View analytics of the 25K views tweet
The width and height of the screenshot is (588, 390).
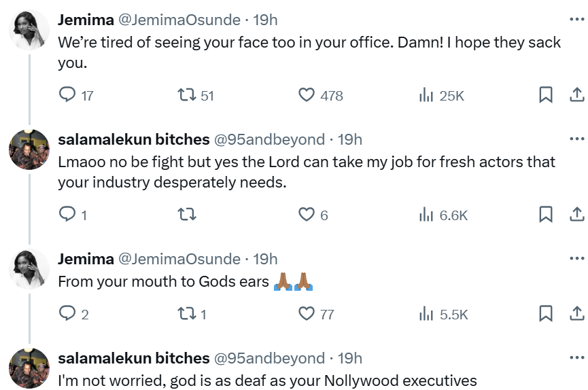(427, 95)
